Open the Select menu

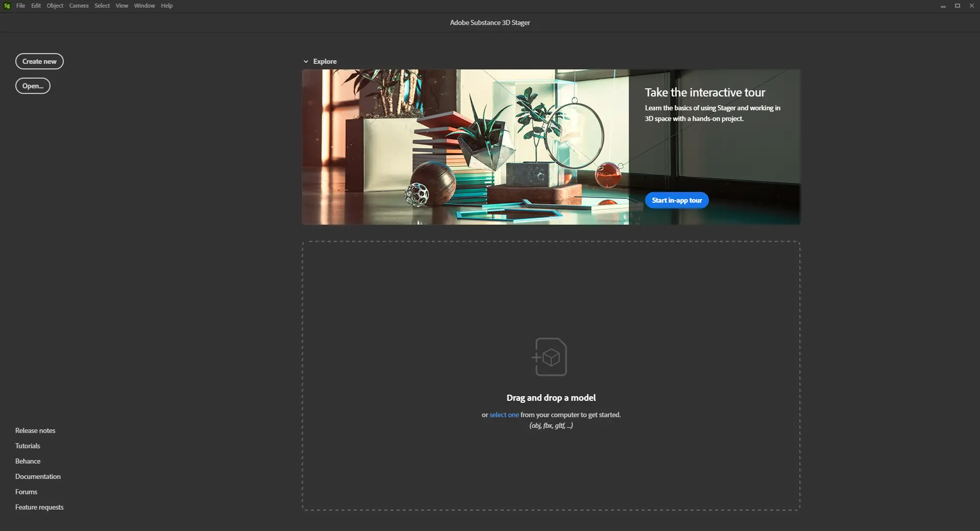(x=102, y=6)
